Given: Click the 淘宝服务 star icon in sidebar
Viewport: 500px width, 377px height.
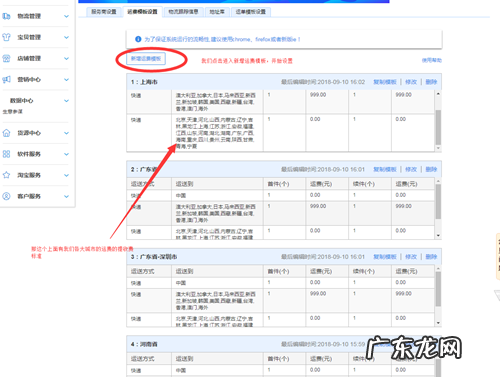Looking at the screenshot, I should [6, 175].
